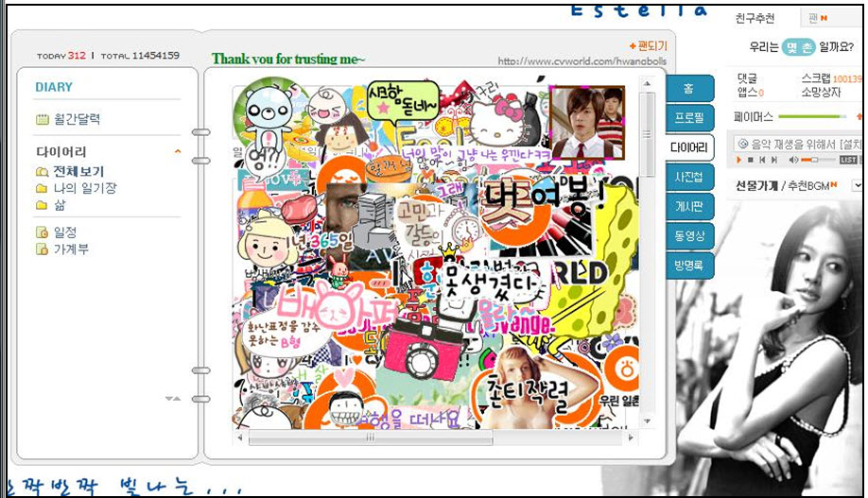Viewport: 868px width, 498px height.
Task: Open 나의 일기장 folder
Action: pyautogui.click(x=85, y=188)
